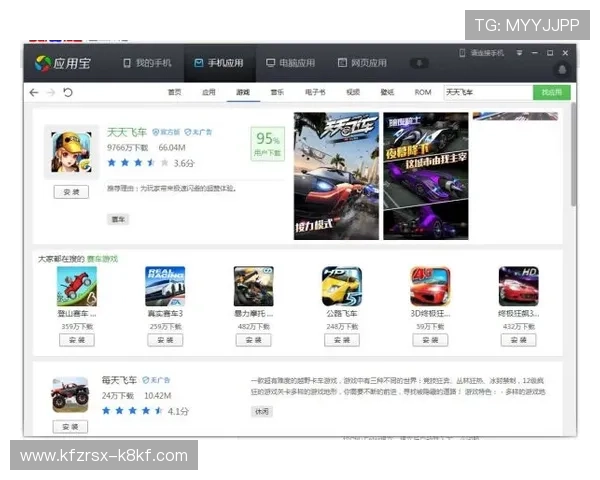
Task: Install 3D终极狂飙 with 59万 downloads
Action: 430,340
